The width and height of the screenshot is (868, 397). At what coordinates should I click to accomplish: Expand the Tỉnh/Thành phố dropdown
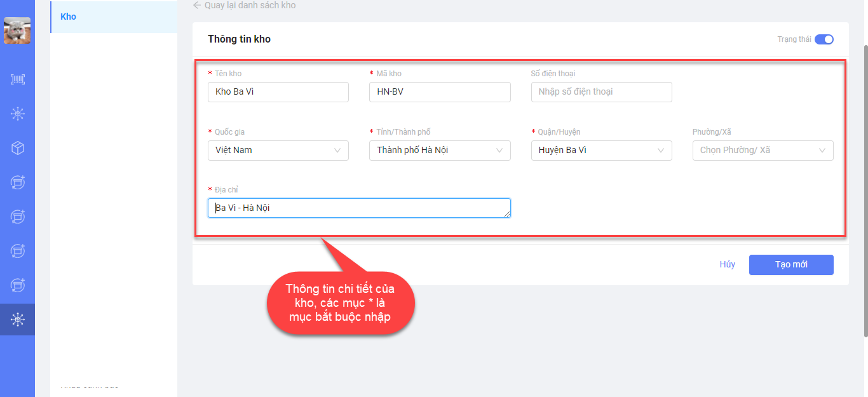[x=439, y=151]
